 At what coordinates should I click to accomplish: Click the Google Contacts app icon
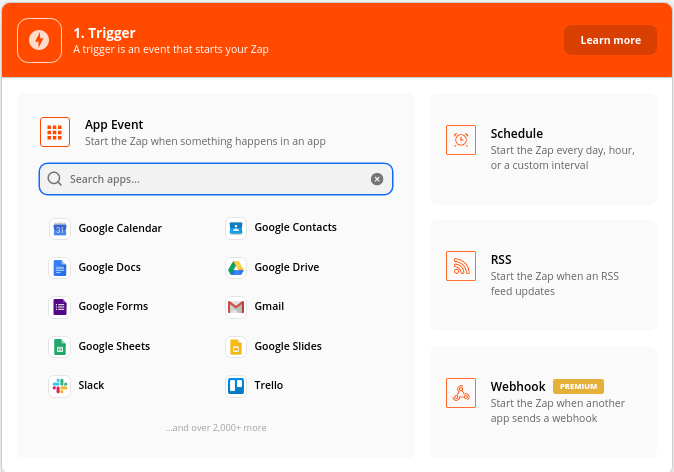(236, 228)
